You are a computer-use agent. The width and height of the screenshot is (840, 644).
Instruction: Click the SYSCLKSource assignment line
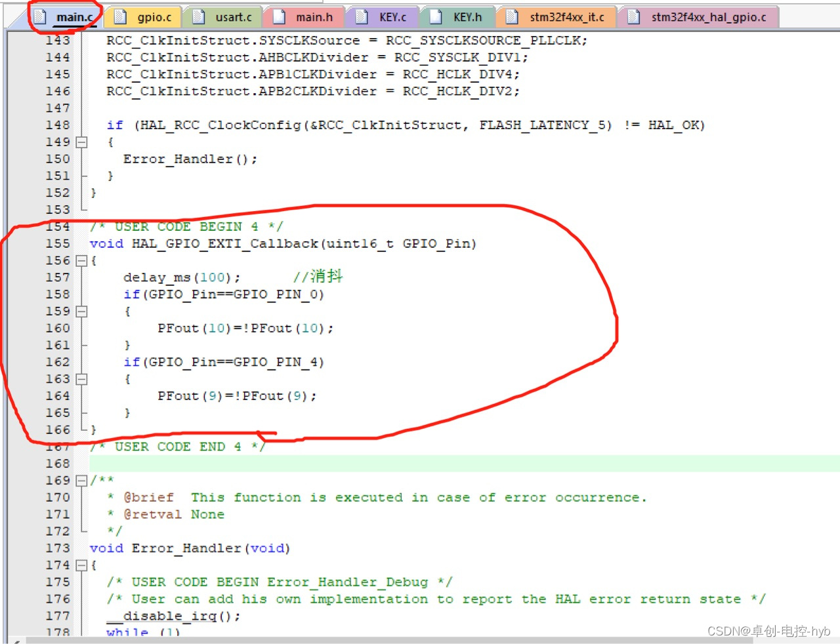click(347, 41)
